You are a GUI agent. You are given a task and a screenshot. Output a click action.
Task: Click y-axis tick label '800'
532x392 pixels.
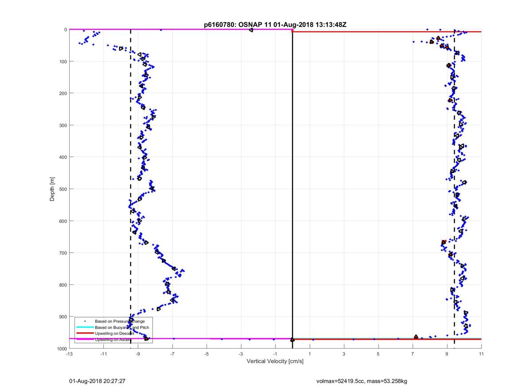[63, 285]
